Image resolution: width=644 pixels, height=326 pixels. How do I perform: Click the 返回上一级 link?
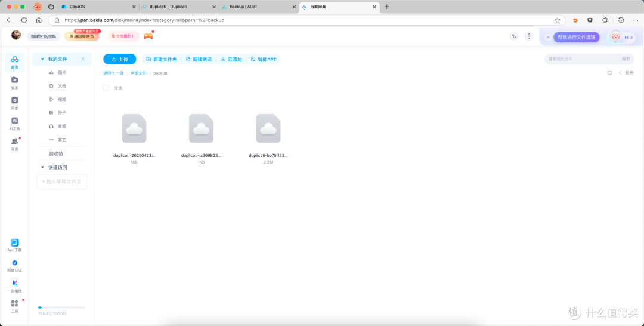click(113, 73)
